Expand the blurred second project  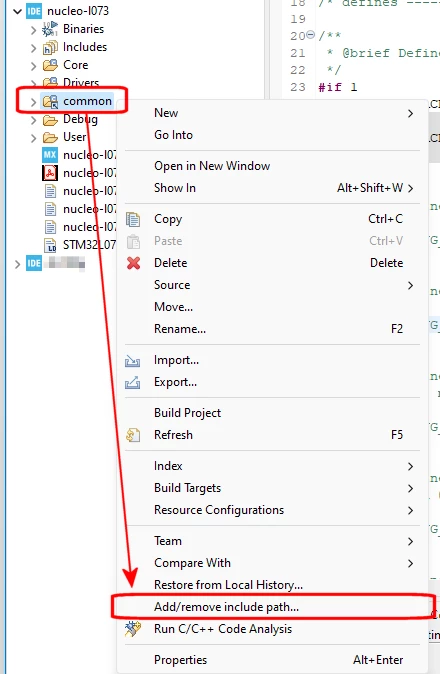[x=18, y=264]
